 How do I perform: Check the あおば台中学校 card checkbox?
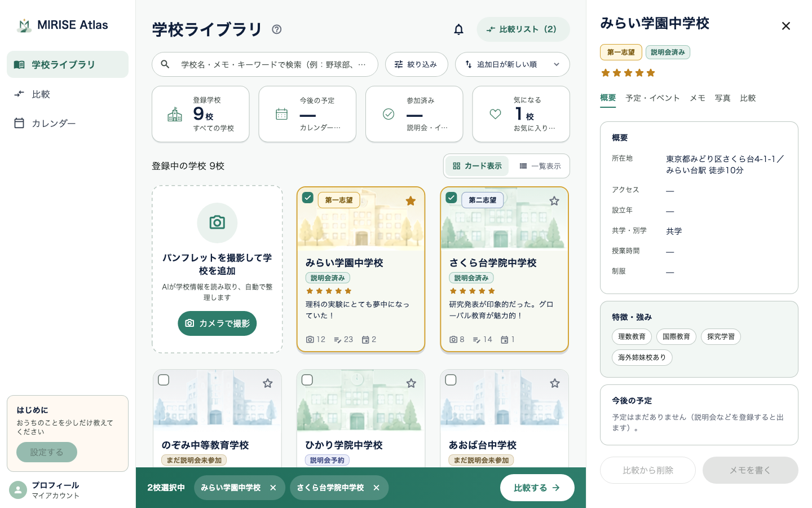pos(451,380)
